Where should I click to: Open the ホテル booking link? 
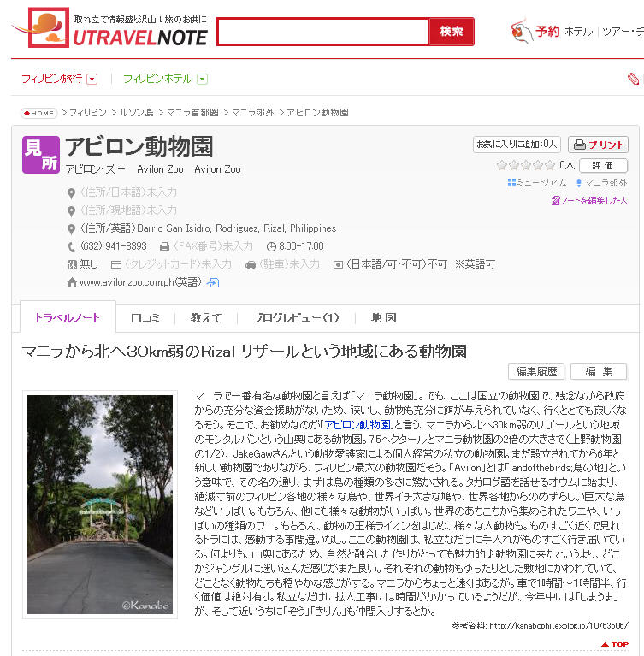pos(579,32)
